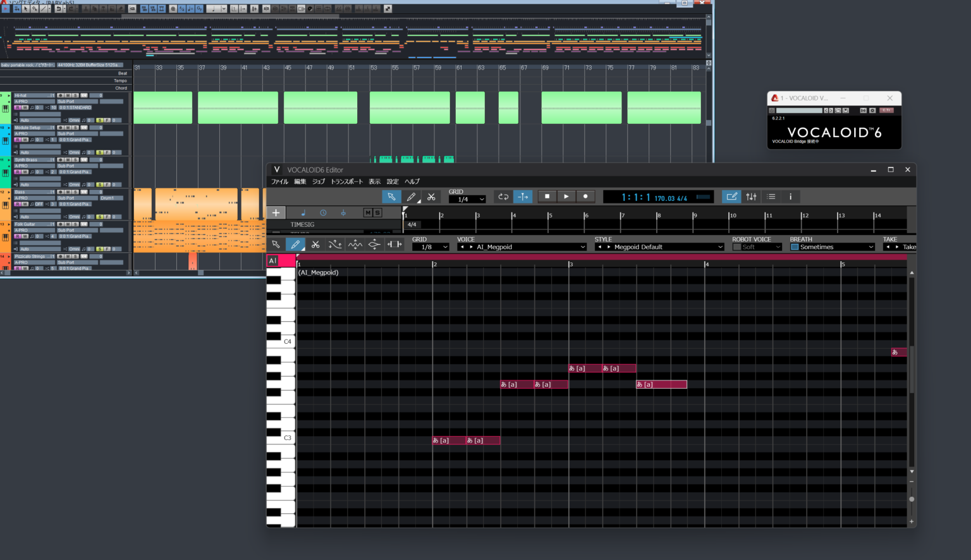
Task: Click the zoom slider handle beside piano roll
Action: [912, 499]
